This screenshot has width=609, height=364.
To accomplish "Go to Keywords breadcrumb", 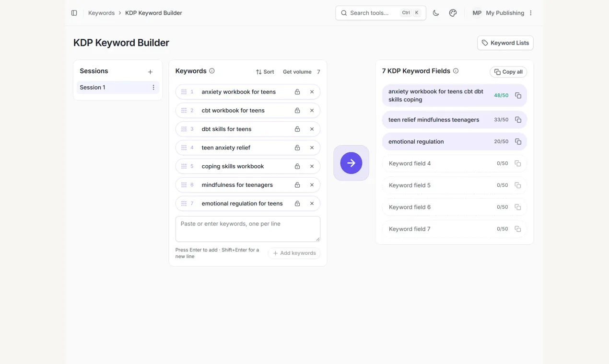I will 101,13.
